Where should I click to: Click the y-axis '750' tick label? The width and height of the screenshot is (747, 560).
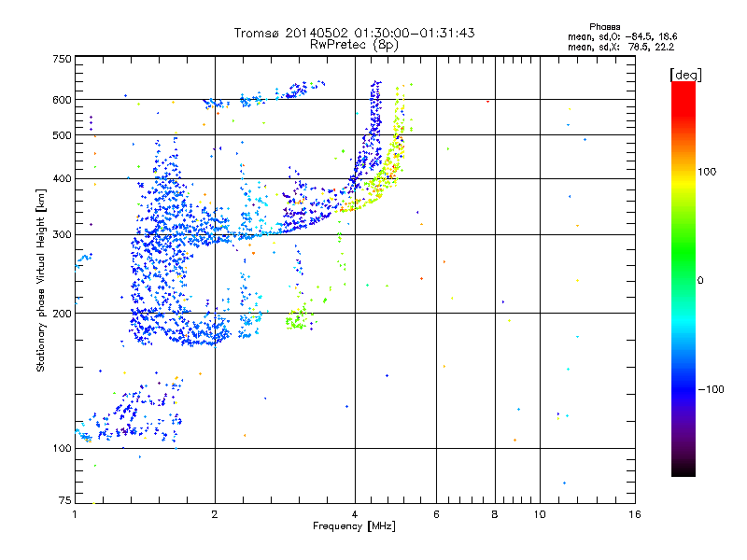(62, 59)
